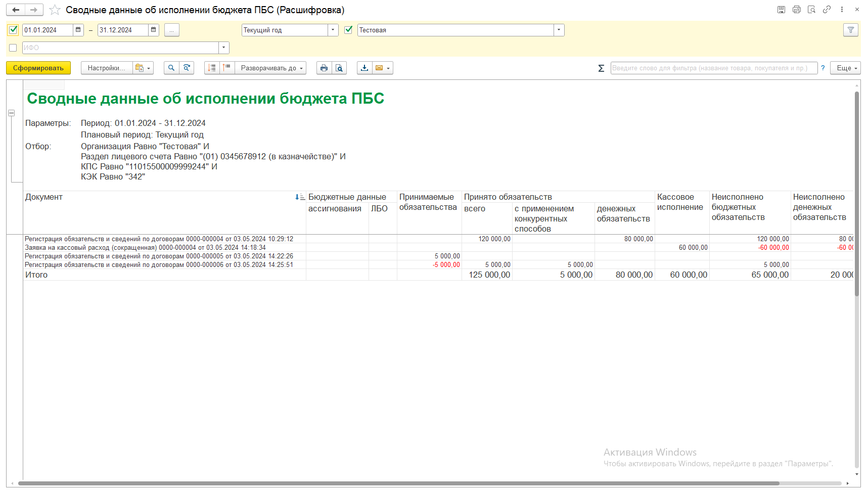
Task: Click the ellipsis period selection button
Action: [x=172, y=30]
